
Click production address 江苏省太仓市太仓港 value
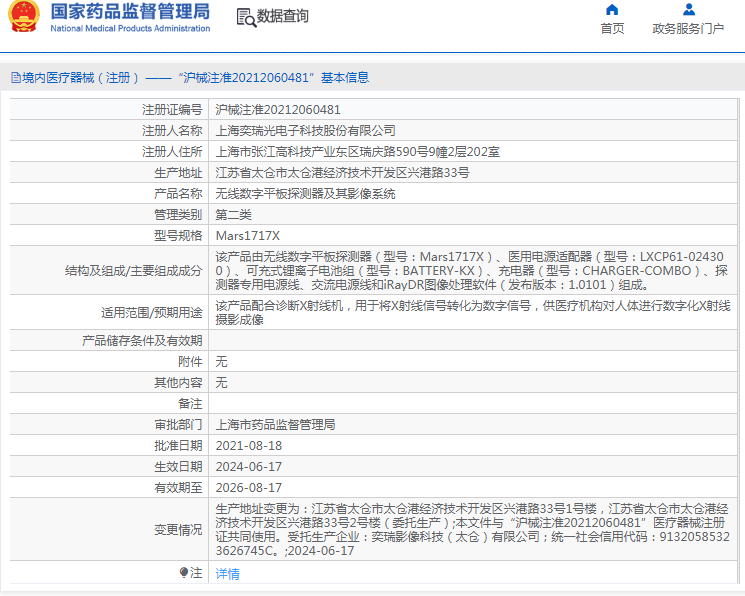click(x=342, y=173)
